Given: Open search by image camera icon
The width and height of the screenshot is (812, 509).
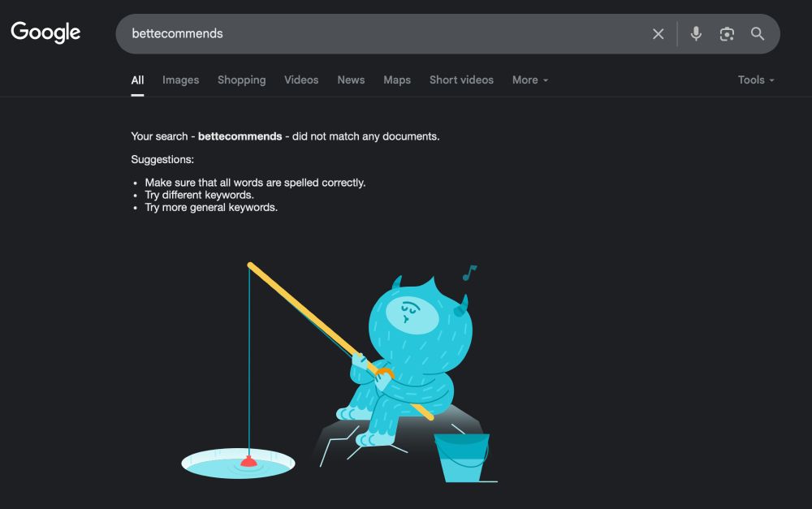Looking at the screenshot, I should 727,34.
